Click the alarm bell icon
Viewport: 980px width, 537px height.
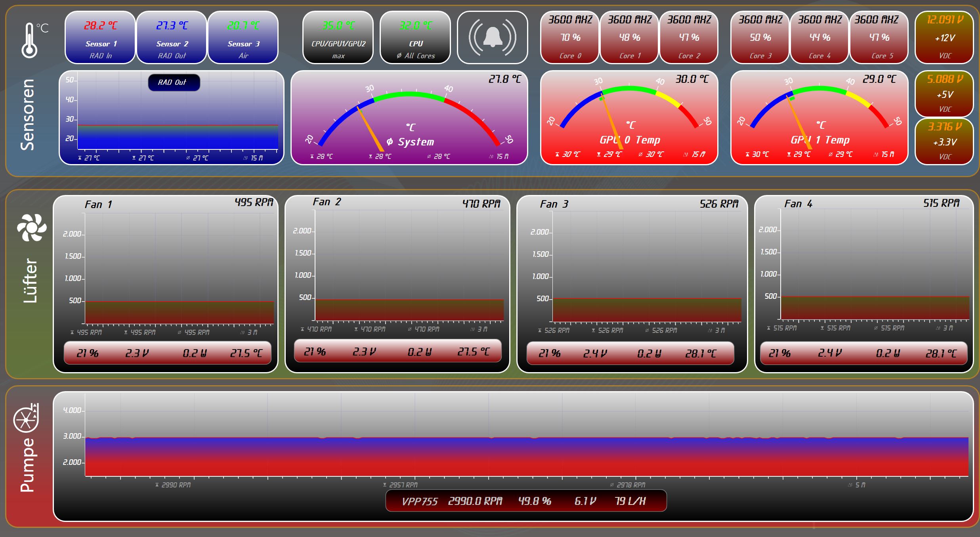(492, 38)
